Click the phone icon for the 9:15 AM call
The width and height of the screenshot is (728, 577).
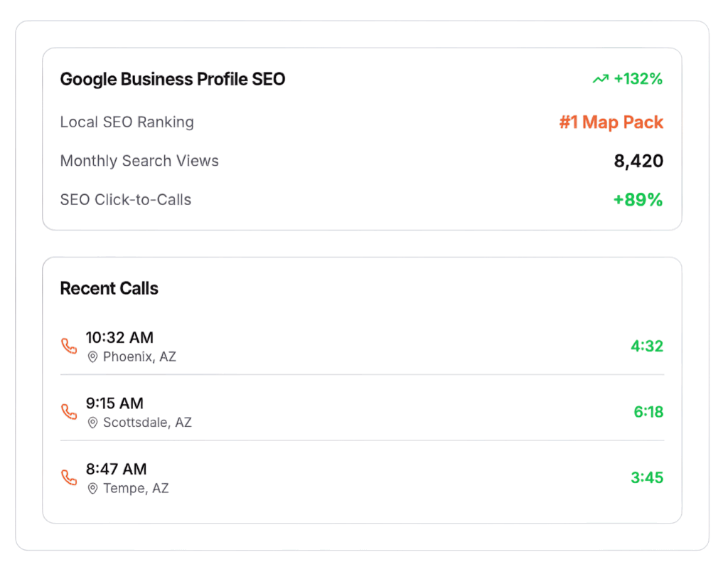[69, 412]
